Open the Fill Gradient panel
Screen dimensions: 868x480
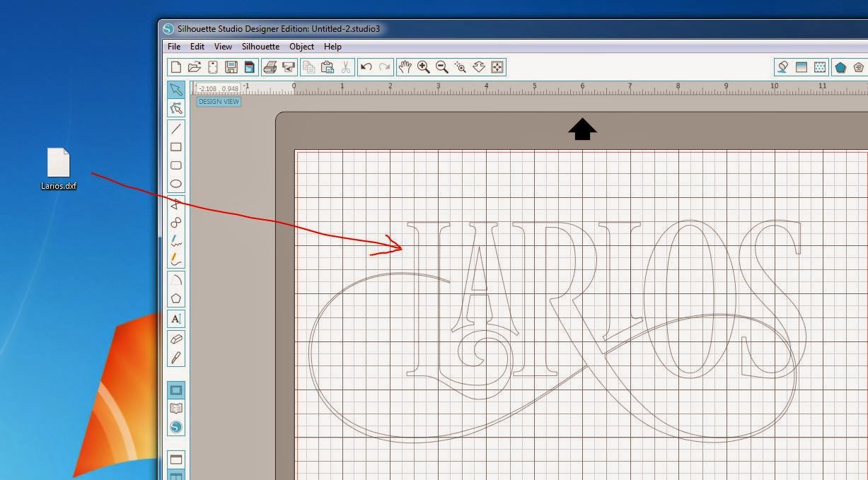801,67
